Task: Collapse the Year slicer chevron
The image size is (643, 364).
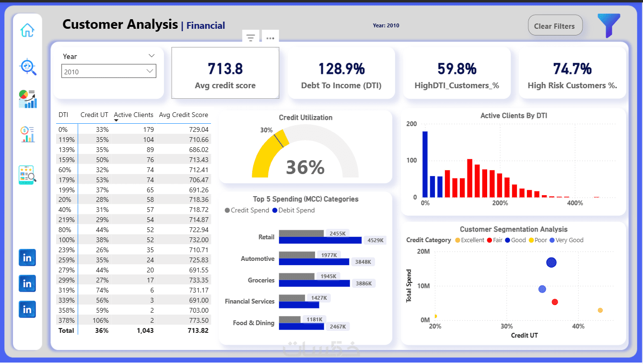Action: click(x=152, y=56)
